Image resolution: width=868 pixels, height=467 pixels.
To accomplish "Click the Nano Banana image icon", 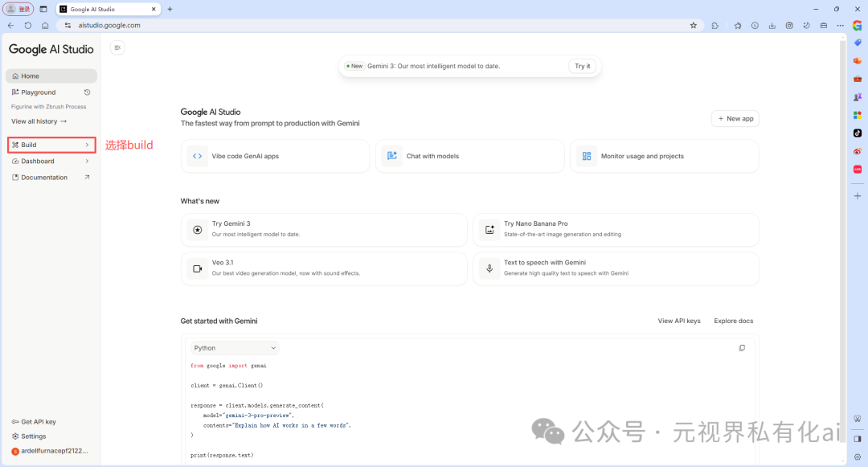I will tap(489, 230).
